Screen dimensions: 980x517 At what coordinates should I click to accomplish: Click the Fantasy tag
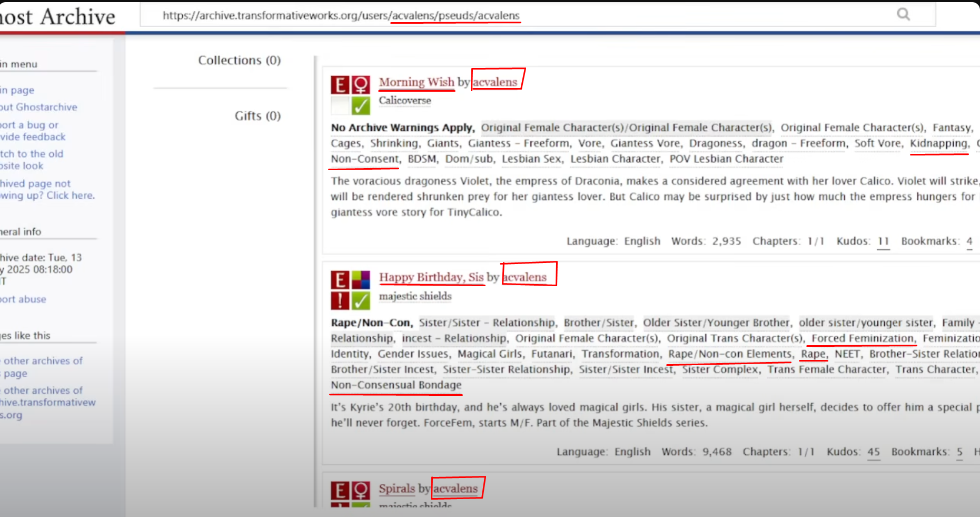(x=952, y=128)
